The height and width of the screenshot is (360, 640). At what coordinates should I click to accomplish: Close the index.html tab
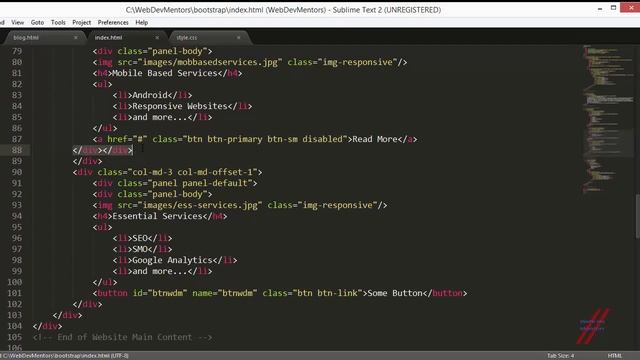point(157,38)
